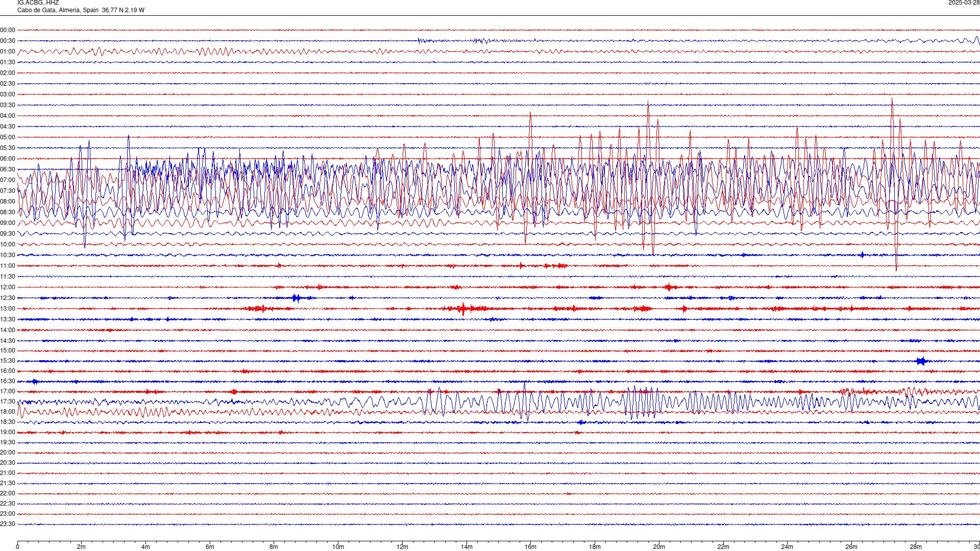
Task: Select the 09:30 time row label
Action: tap(8, 234)
